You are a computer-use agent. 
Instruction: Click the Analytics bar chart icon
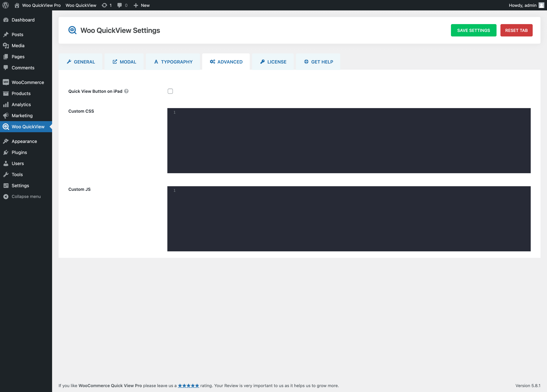[x=6, y=105]
